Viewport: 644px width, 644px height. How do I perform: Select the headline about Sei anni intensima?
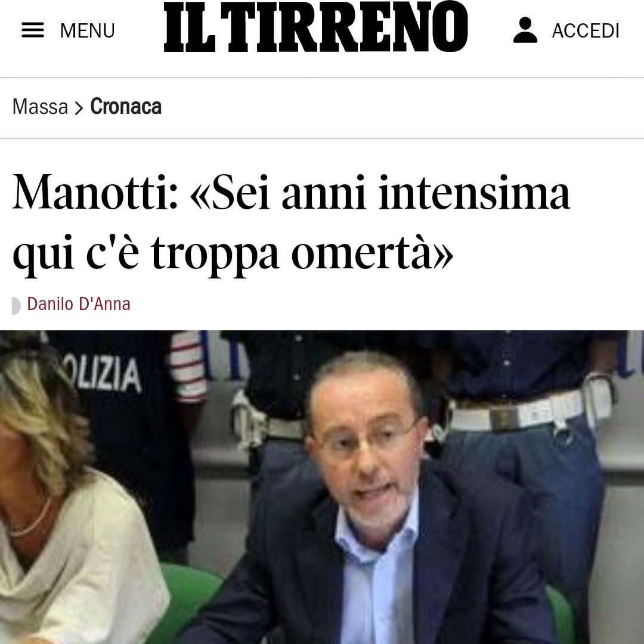[x=292, y=222]
